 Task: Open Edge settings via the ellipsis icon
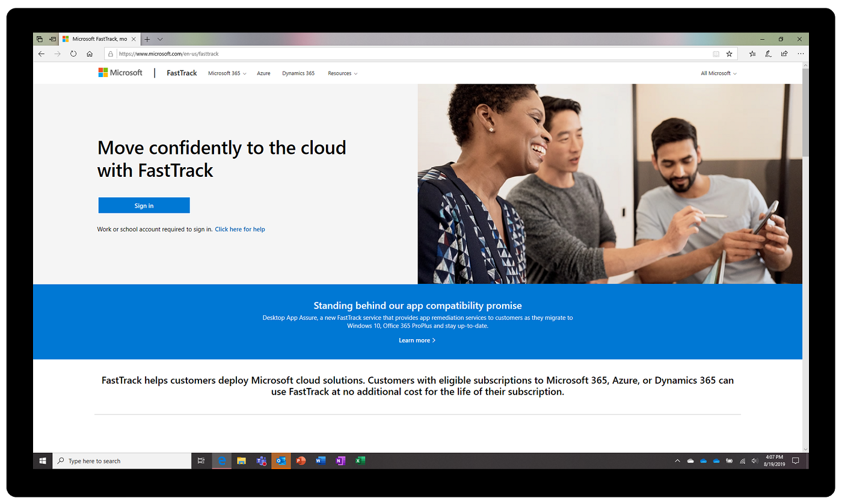[x=801, y=54]
